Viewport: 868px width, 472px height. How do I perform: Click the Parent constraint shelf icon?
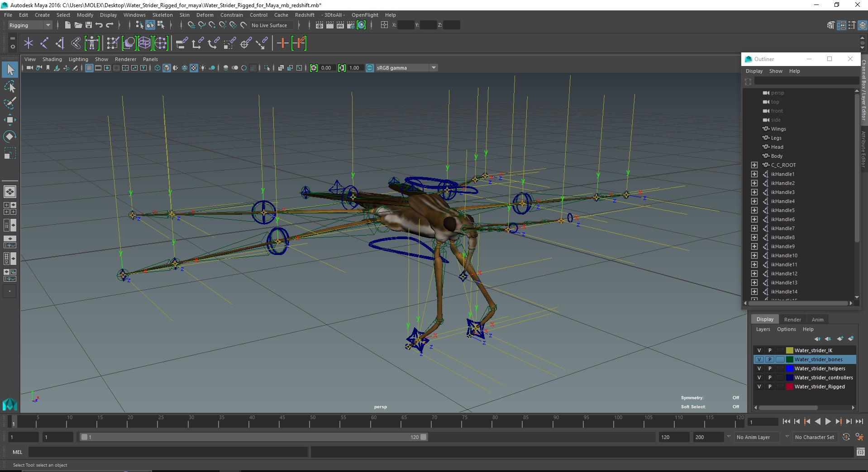coord(182,43)
